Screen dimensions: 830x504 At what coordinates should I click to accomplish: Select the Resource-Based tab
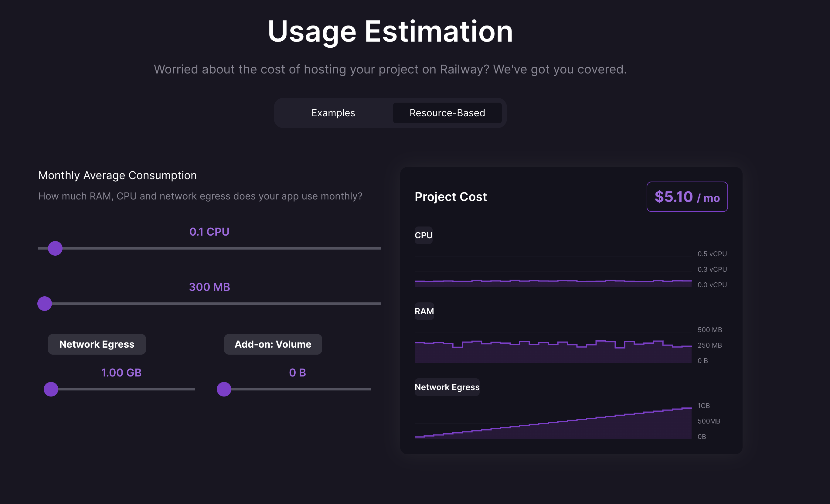point(447,113)
